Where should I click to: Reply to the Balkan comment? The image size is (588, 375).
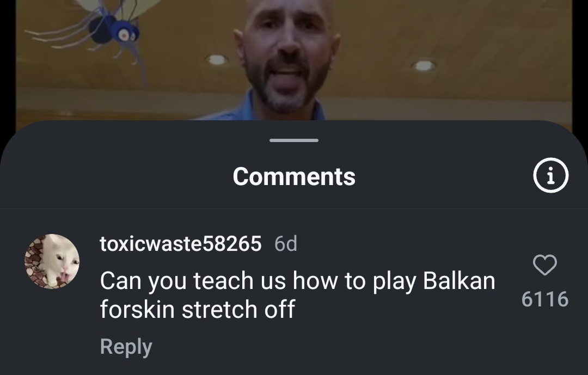point(126,347)
